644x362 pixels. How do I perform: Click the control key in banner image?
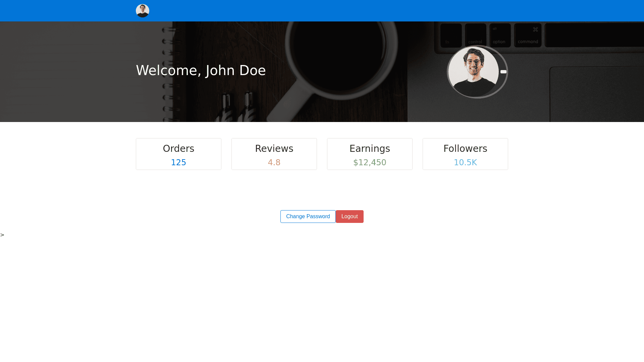(475, 35)
